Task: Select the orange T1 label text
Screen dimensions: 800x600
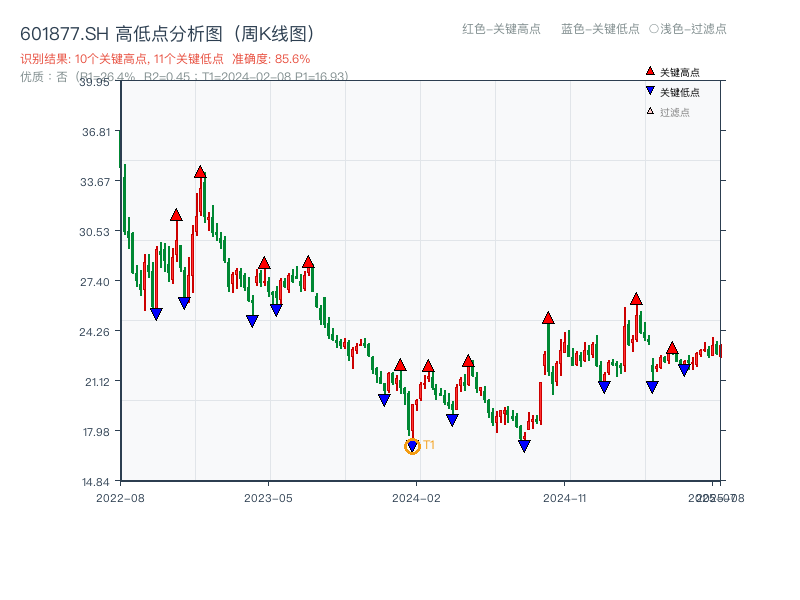Action: tap(429, 445)
